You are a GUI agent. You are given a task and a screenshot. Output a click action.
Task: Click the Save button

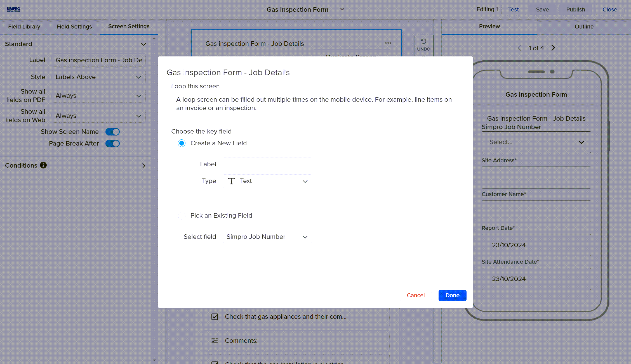click(542, 9)
